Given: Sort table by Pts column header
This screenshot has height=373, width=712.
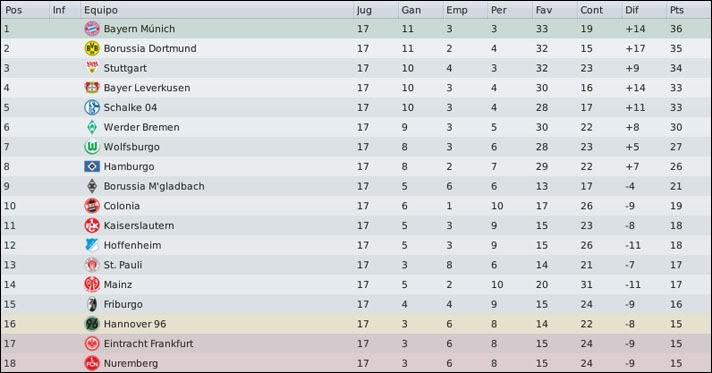Looking at the screenshot, I should point(676,10).
